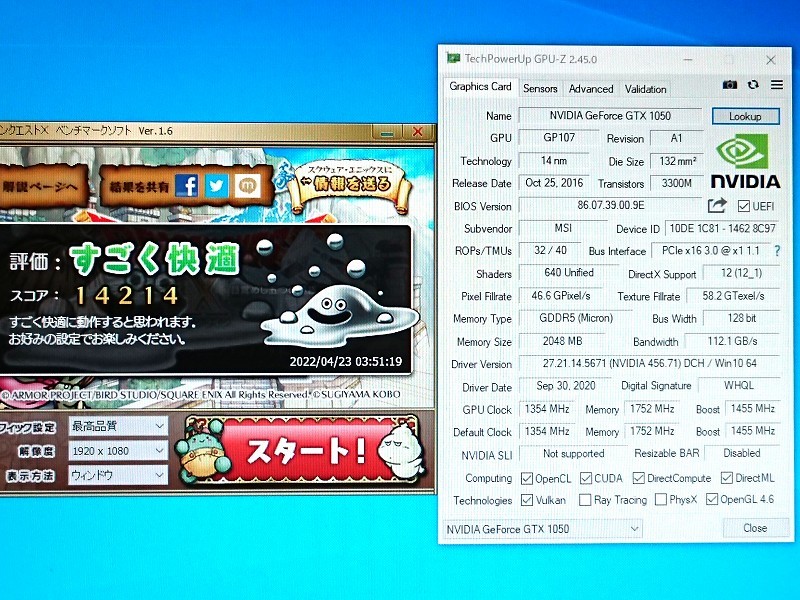800x600 pixels.
Task: Click the GPU-Z refresh icon
Action: tap(753, 85)
